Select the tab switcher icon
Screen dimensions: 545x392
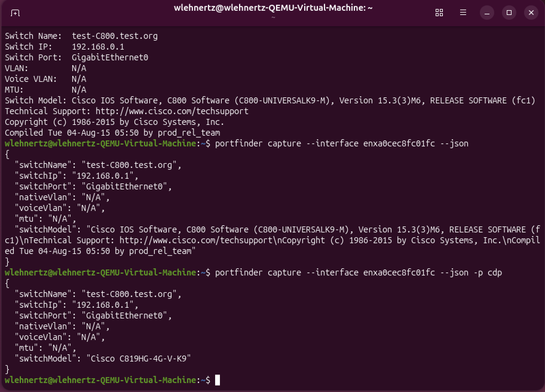[x=439, y=13]
